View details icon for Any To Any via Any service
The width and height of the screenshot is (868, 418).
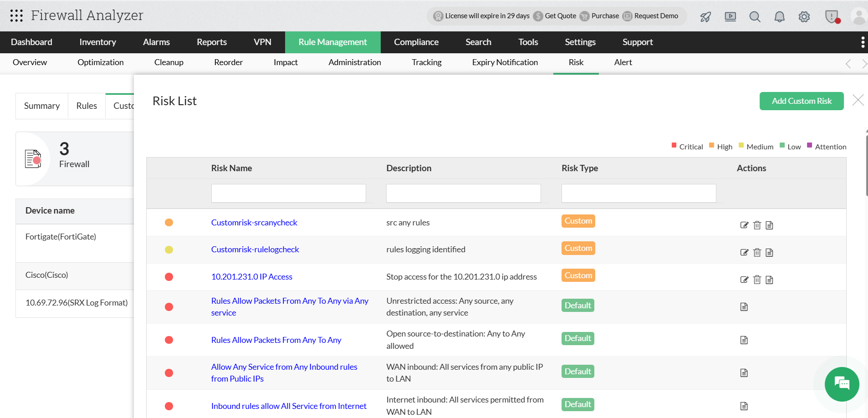[x=744, y=307]
